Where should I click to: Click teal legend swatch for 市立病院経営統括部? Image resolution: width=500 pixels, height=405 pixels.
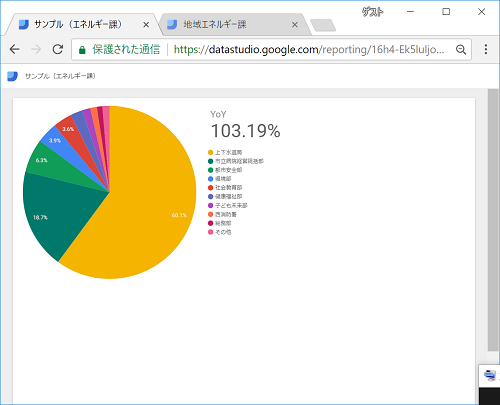point(210,161)
